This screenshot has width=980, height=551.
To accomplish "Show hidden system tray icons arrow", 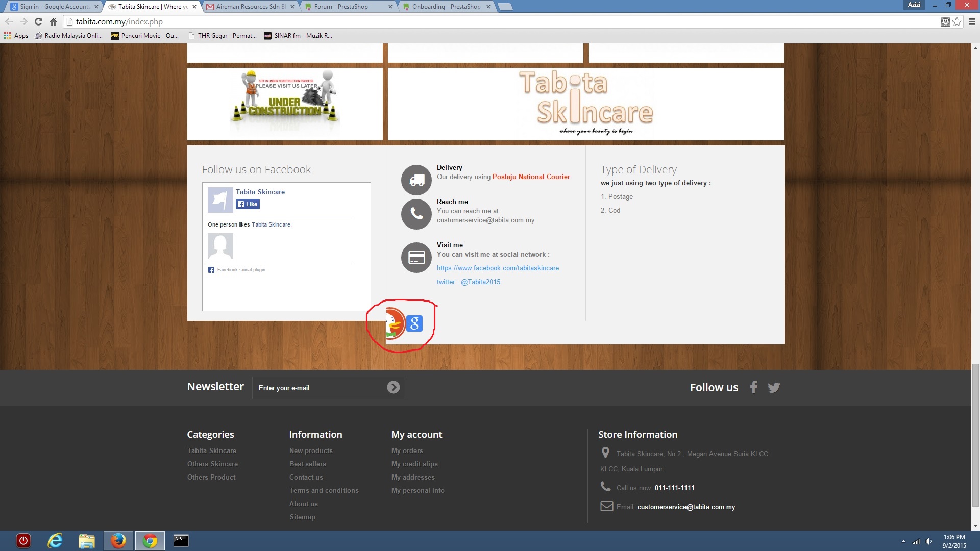I will point(903,541).
